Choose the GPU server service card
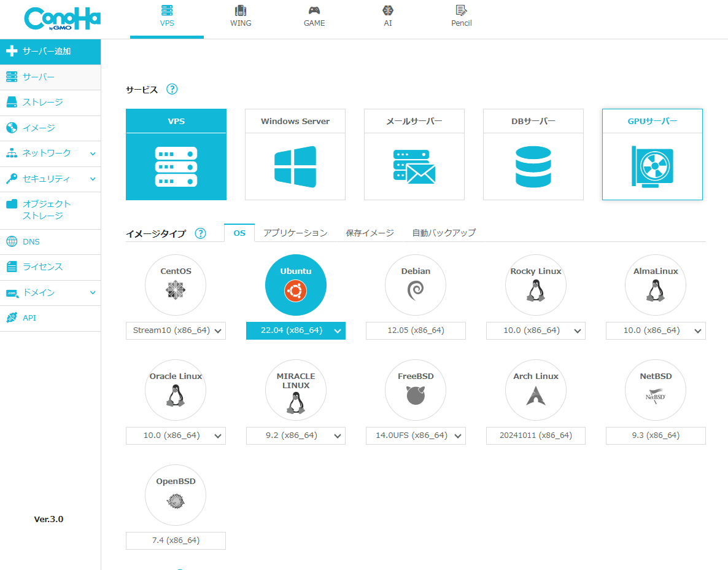Viewport: 728px width, 570px height. [x=652, y=155]
